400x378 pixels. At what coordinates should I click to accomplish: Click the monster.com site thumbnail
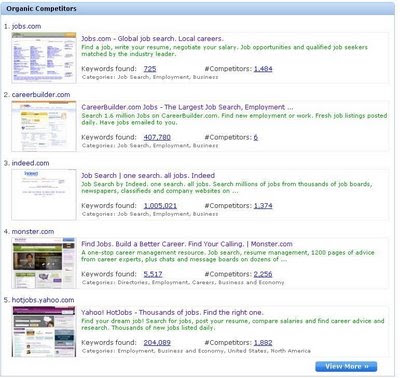click(x=44, y=263)
